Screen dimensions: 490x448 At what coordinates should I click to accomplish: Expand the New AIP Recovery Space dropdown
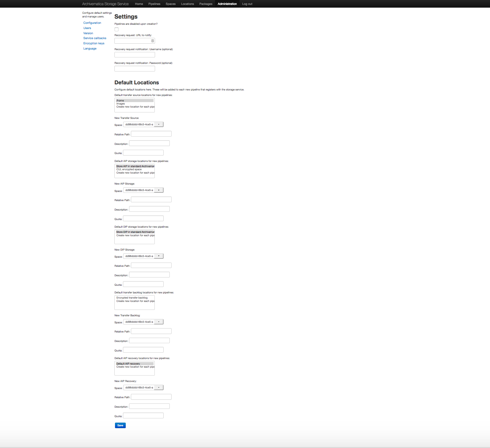point(143,387)
